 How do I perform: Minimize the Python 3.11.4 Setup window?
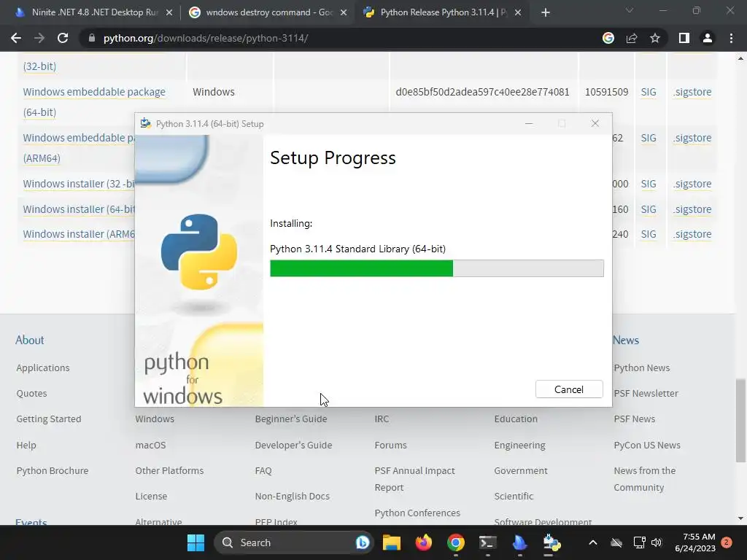[529, 123]
